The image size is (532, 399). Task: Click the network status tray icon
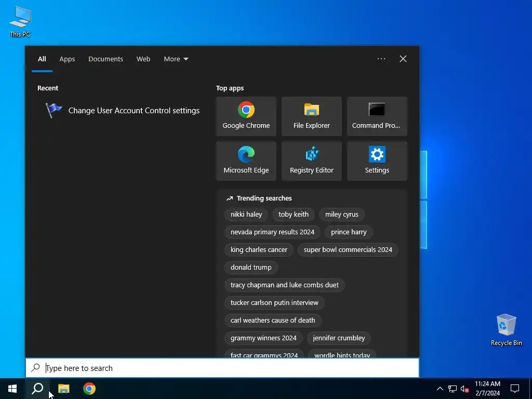point(453,389)
